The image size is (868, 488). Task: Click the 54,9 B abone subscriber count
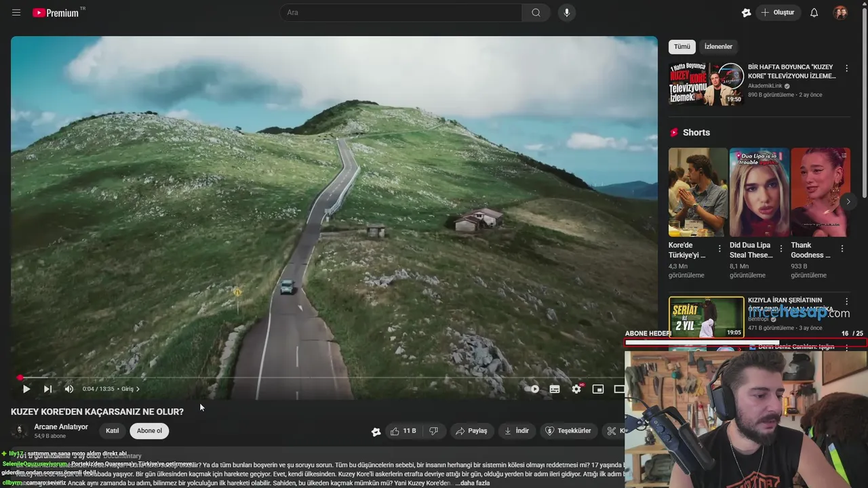50,436
